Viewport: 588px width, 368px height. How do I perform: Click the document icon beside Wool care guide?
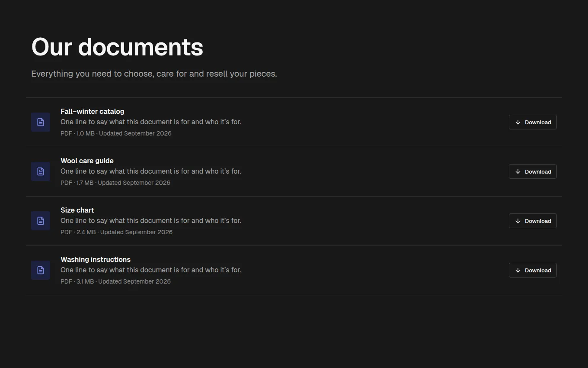[41, 171]
